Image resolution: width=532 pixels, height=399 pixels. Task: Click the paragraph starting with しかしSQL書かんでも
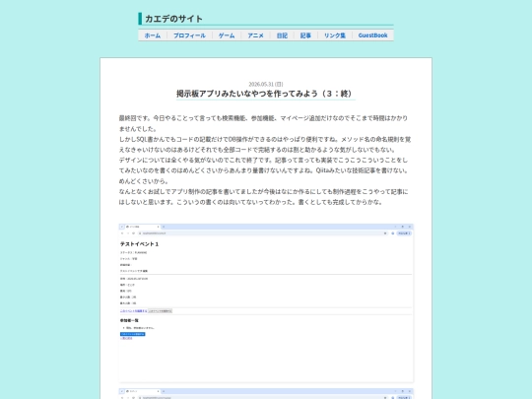265,144
